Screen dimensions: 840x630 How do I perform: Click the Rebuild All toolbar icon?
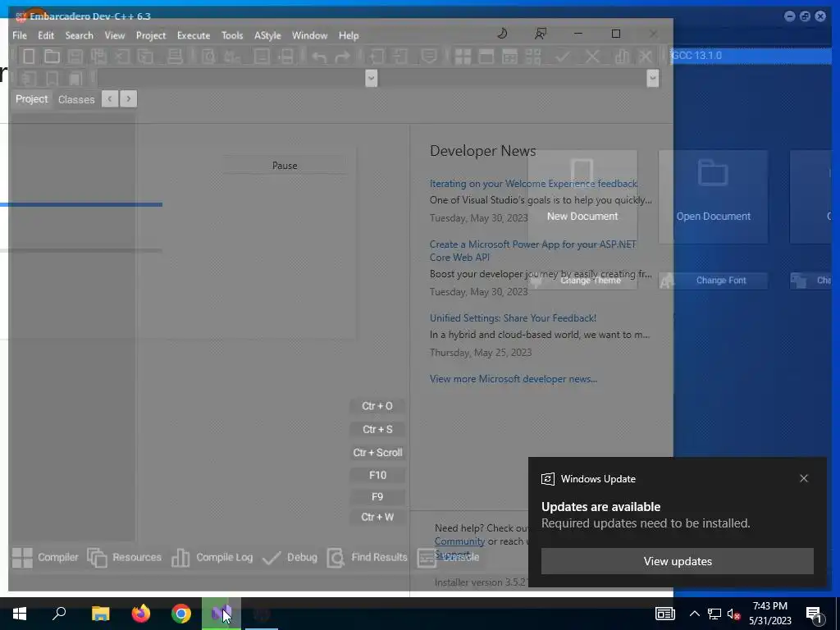tap(533, 57)
